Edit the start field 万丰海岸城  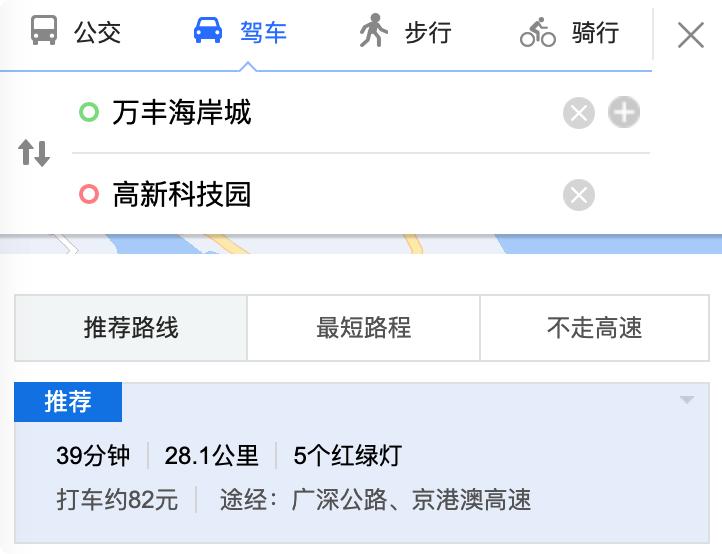coord(318,112)
